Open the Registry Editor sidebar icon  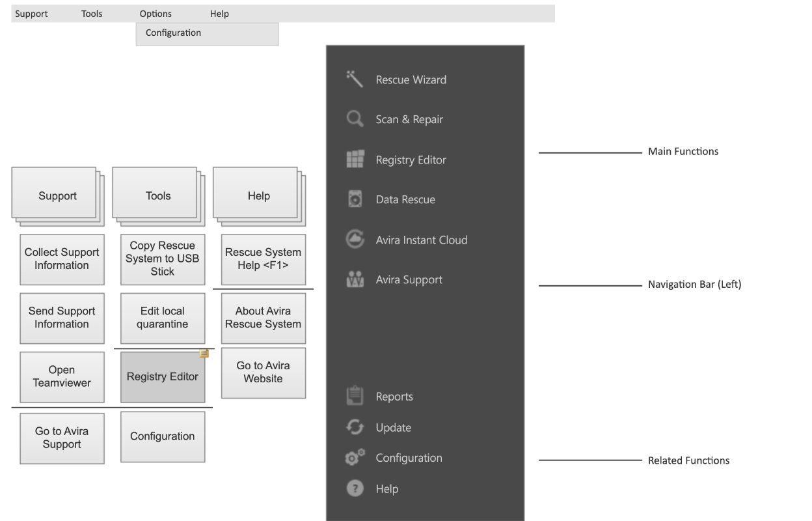pyautogui.click(x=355, y=160)
